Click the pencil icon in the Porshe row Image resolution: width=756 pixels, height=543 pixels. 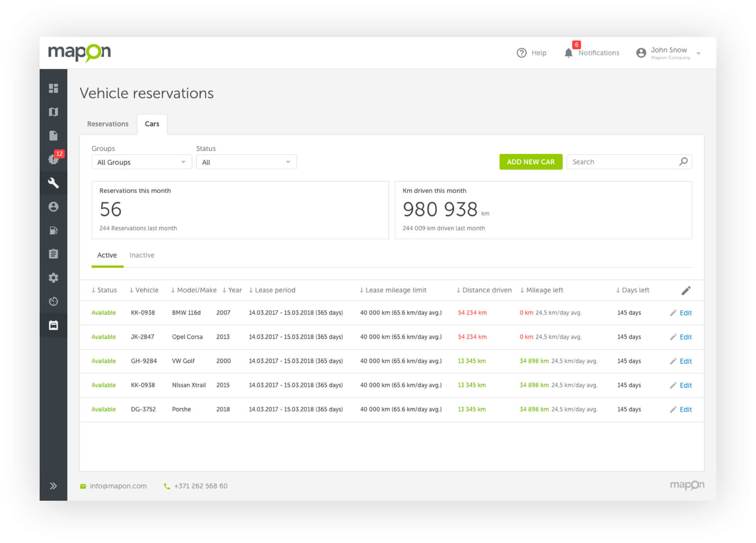click(x=673, y=410)
